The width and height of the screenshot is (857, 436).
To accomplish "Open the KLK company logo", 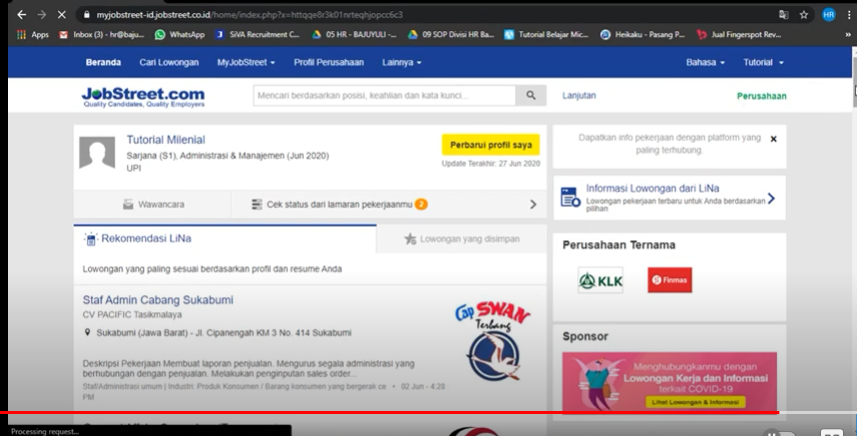I will pyautogui.click(x=600, y=280).
